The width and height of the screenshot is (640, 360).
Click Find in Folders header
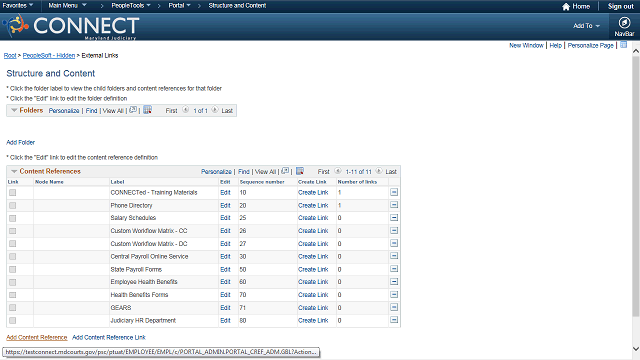[x=91, y=111]
